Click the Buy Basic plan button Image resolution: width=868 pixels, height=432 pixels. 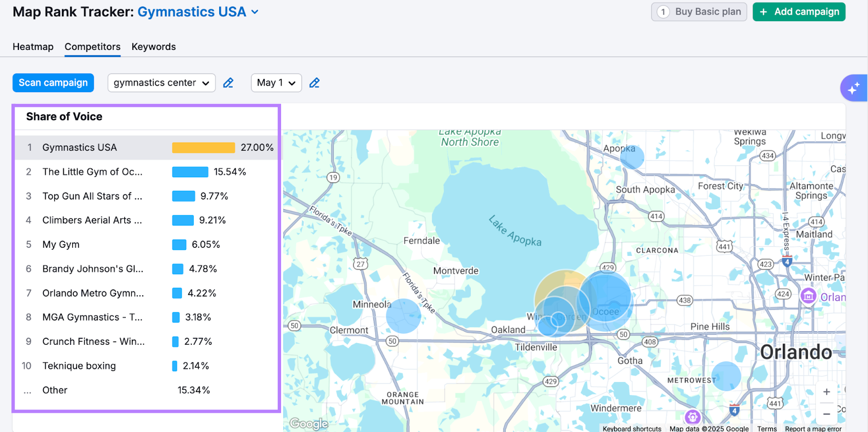(x=699, y=12)
